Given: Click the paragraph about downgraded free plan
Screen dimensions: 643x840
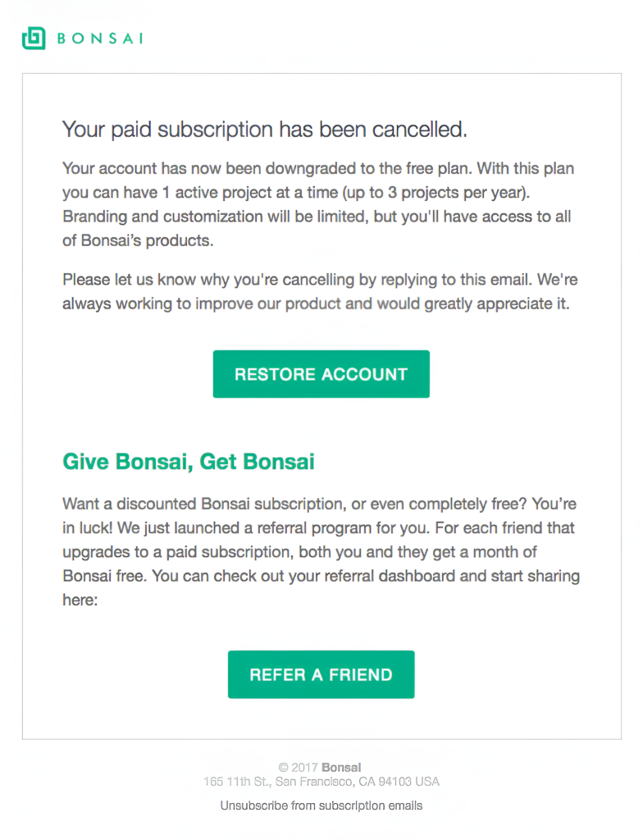Looking at the screenshot, I should pos(317,205).
